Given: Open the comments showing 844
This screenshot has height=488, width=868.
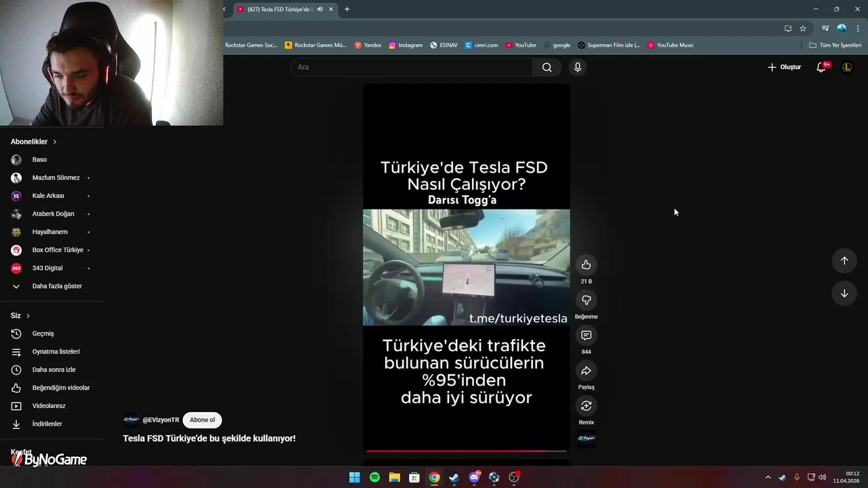Looking at the screenshot, I should coord(586,335).
